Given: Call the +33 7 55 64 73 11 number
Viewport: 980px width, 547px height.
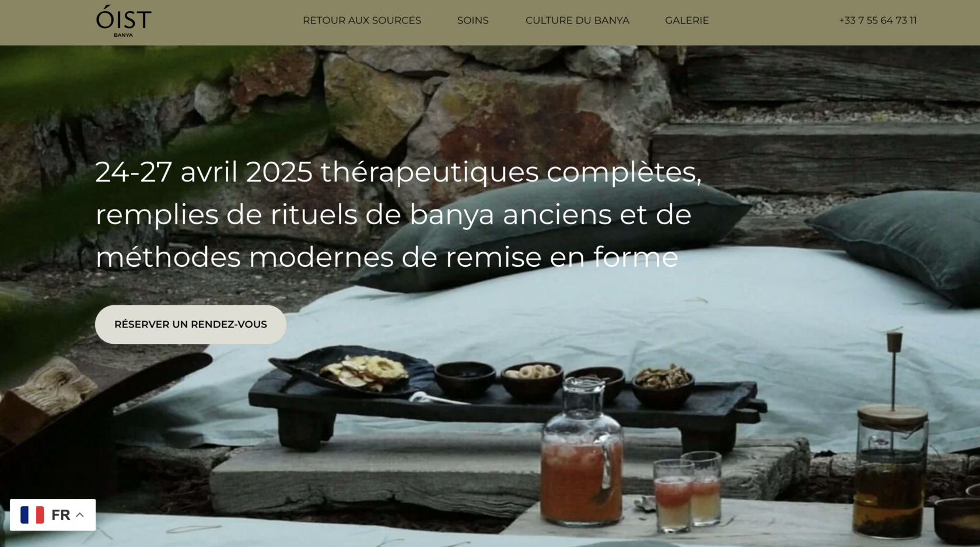Looking at the screenshot, I should (877, 20).
